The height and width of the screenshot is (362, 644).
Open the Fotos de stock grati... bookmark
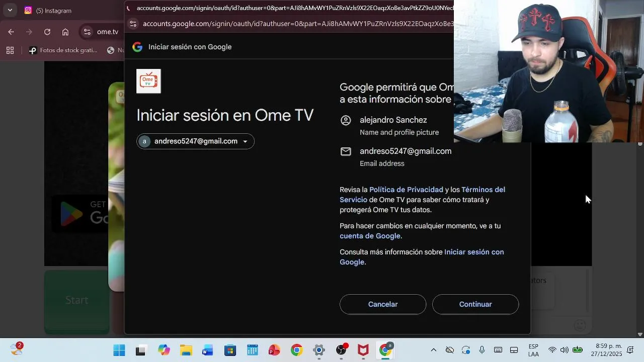(63, 50)
